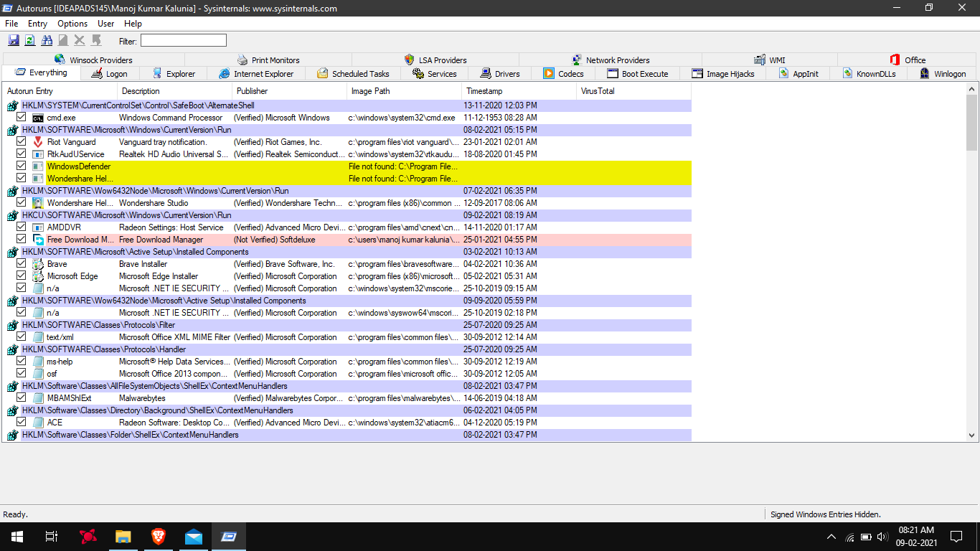Disable the RtkAudUService checkbox
The height and width of the screenshot is (551, 980).
click(22, 154)
